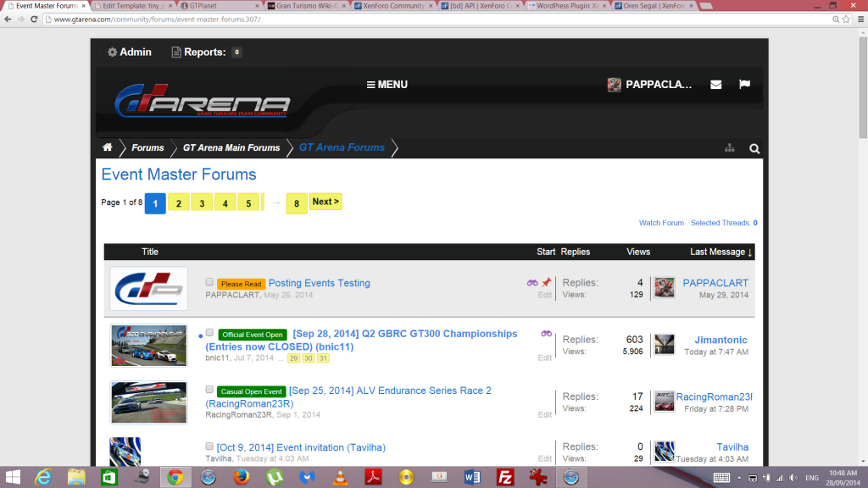The height and width of the screenshot is (488, 868).
Task: Click the browser vertical scrollbar thumb
Action: coord(863,88)
